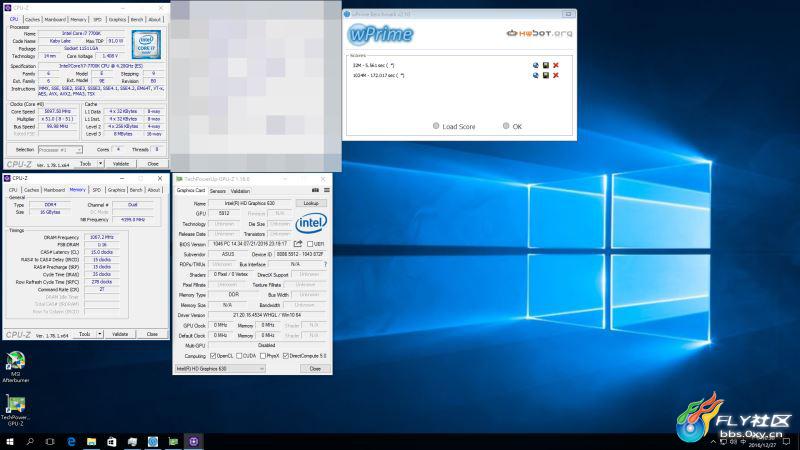
Task: Open the Tools dropdown arrow in Memory CPU-Z
Action: click(99, 334)
